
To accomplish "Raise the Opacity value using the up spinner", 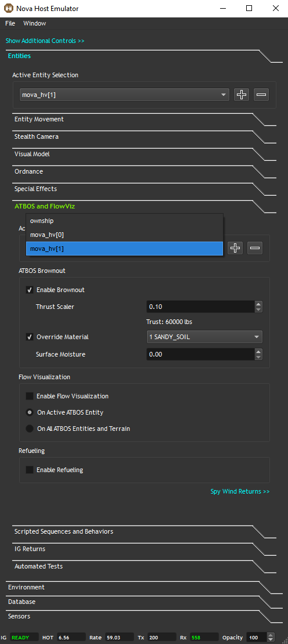I will tap(270, 635).
